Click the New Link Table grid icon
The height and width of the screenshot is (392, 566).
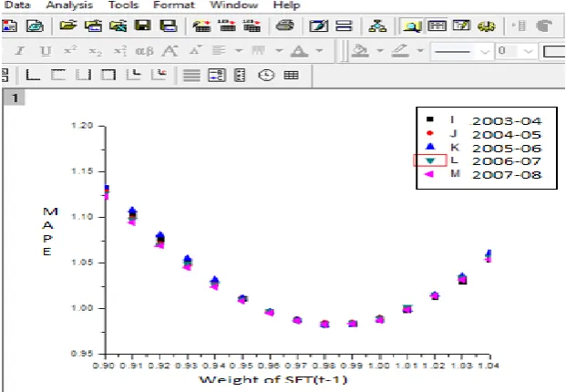click(292, 75)
